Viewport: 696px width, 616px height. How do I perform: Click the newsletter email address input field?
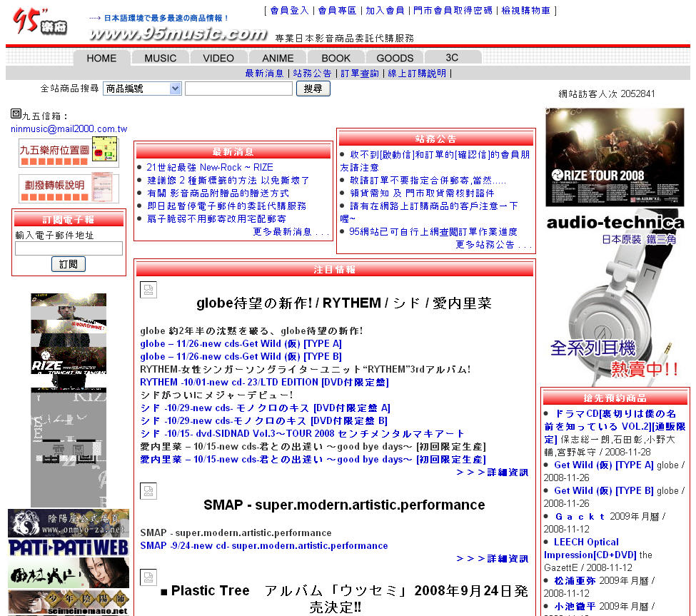tap(69, 248)
